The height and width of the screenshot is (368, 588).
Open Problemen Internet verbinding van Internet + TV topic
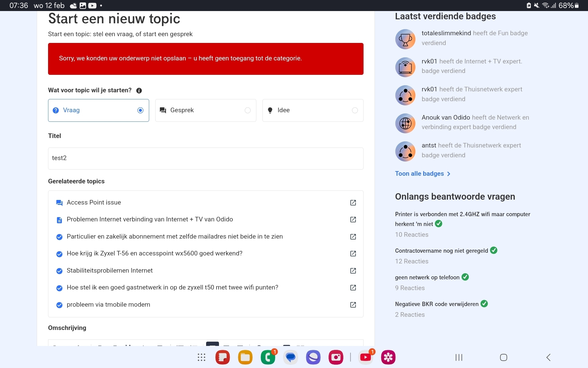150,219
